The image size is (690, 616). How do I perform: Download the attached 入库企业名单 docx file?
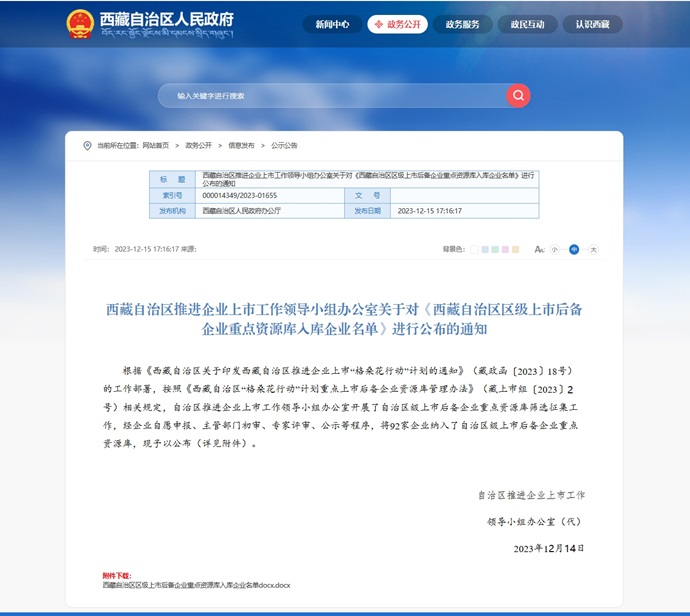pos(196,584)
